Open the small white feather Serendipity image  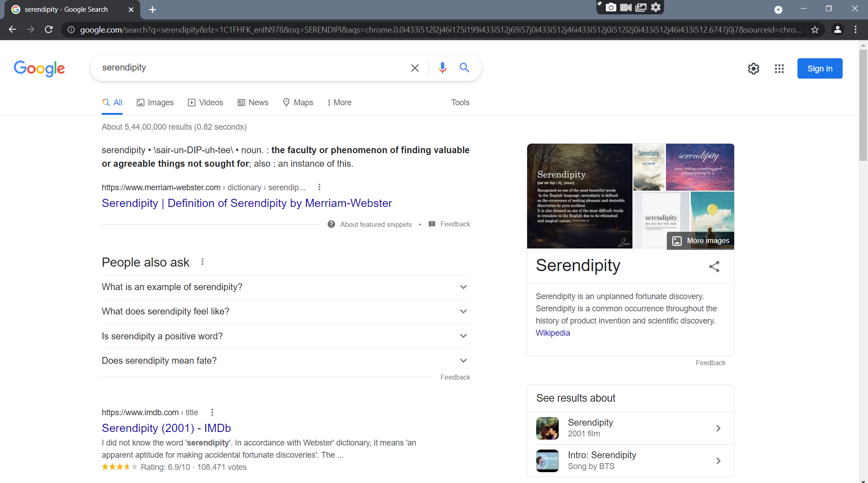(649, 167)
